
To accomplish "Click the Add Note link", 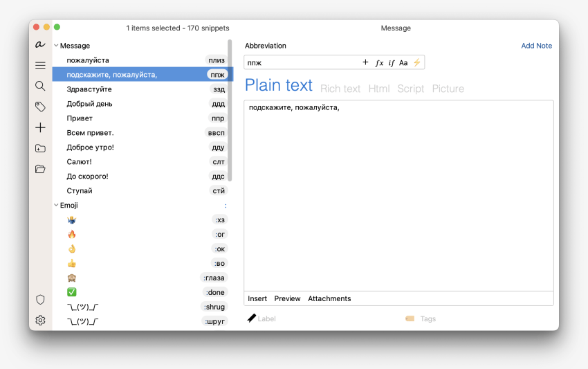I will (536, 46).
